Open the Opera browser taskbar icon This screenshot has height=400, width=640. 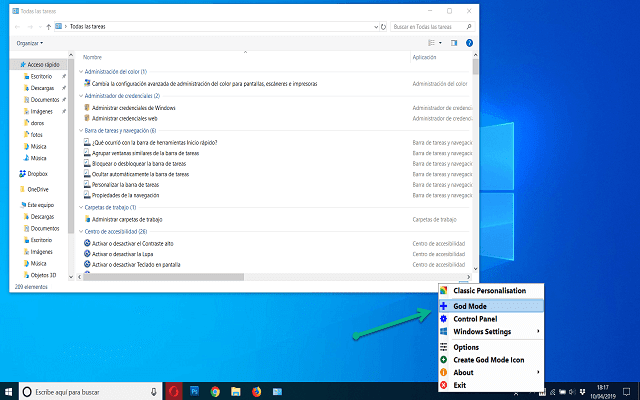coord(173,390)
